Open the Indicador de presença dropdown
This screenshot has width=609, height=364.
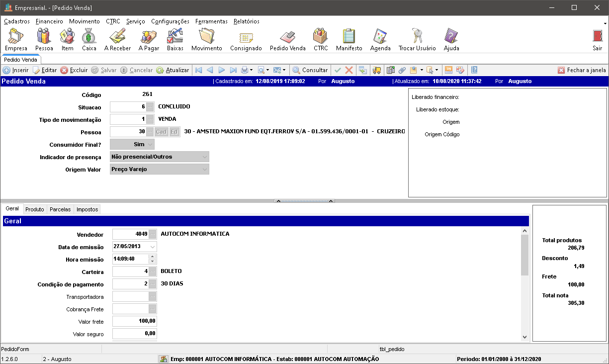click(204, 157)
